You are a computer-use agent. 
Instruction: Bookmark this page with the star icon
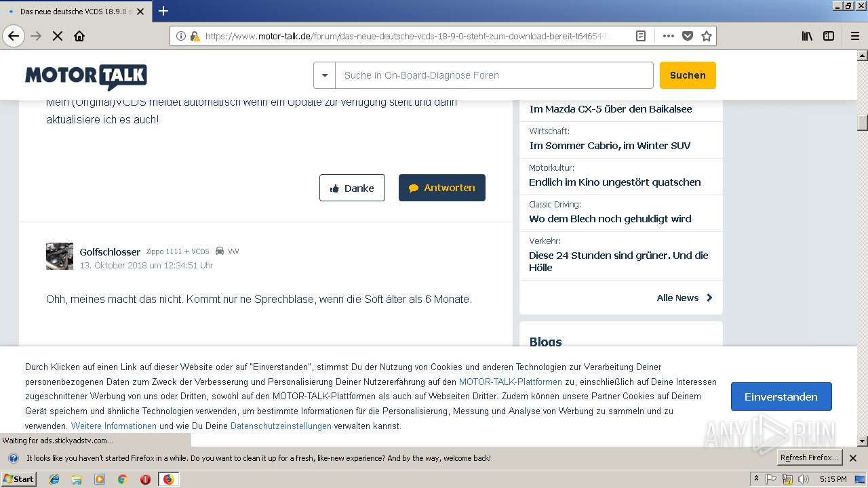click(x=707, y=36)
